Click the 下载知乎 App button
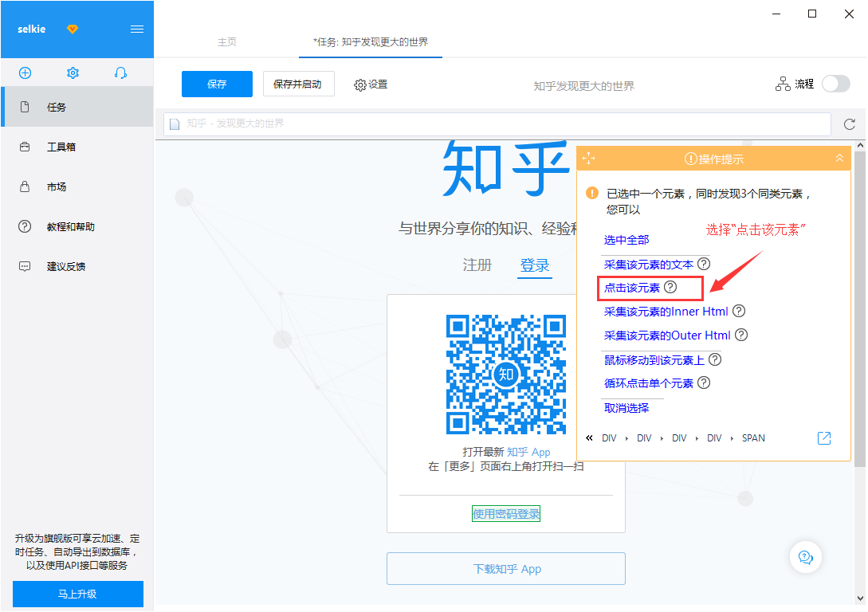The width and height of the screenshot is (868, 612). 506,569
